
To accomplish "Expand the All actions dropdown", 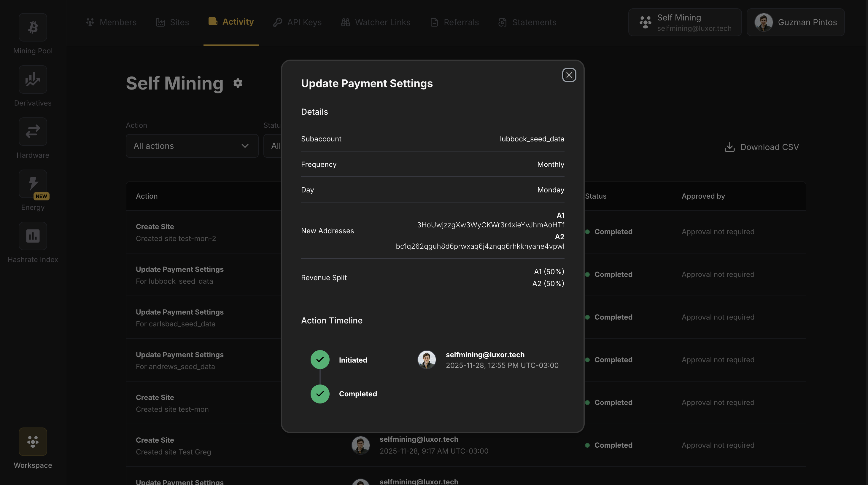I will [x=192, y=146].
